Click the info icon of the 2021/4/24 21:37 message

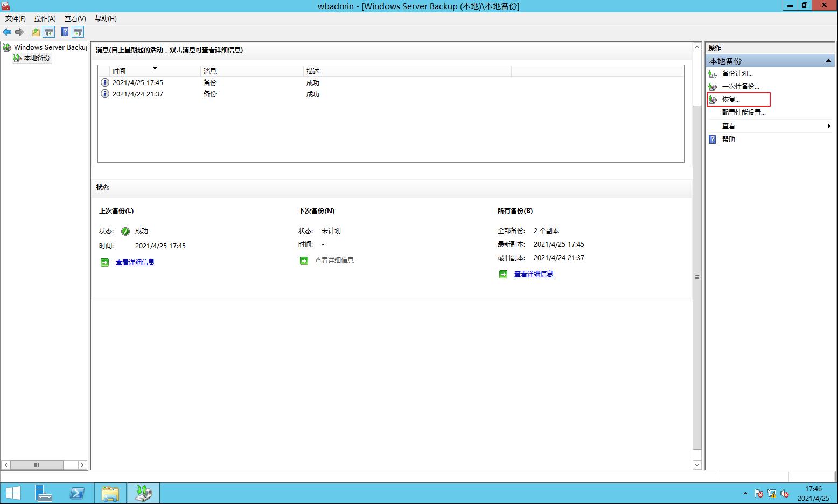coord(105,94)
